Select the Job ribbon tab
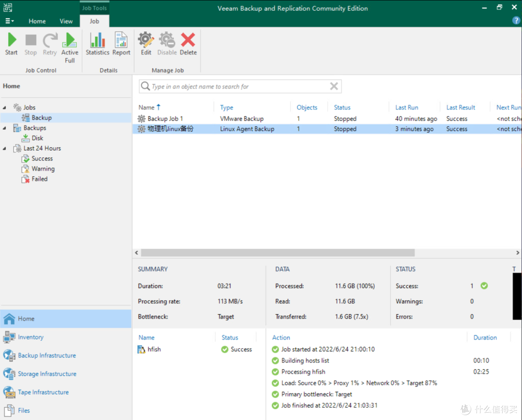Image resolution: width=522 pixels, height=420 pixels. pyautogui.click(x=94, y=21)
